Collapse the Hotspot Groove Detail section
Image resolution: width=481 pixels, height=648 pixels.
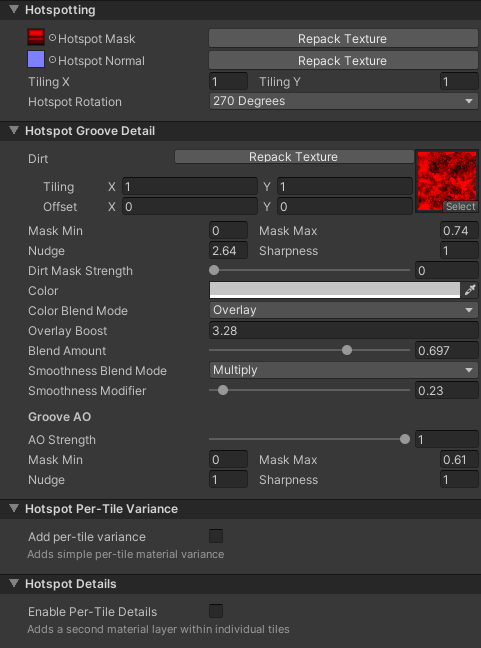coord(14,130)
